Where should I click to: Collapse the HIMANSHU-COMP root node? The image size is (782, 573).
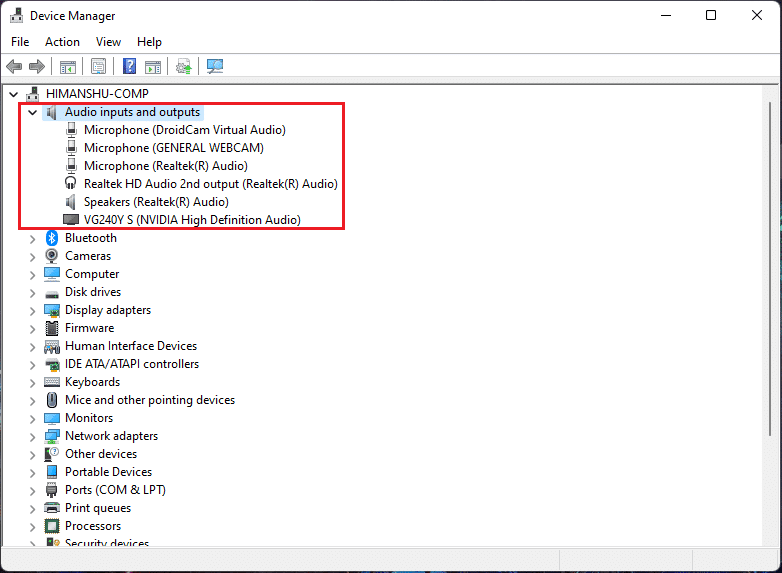[x=13, y=94]
